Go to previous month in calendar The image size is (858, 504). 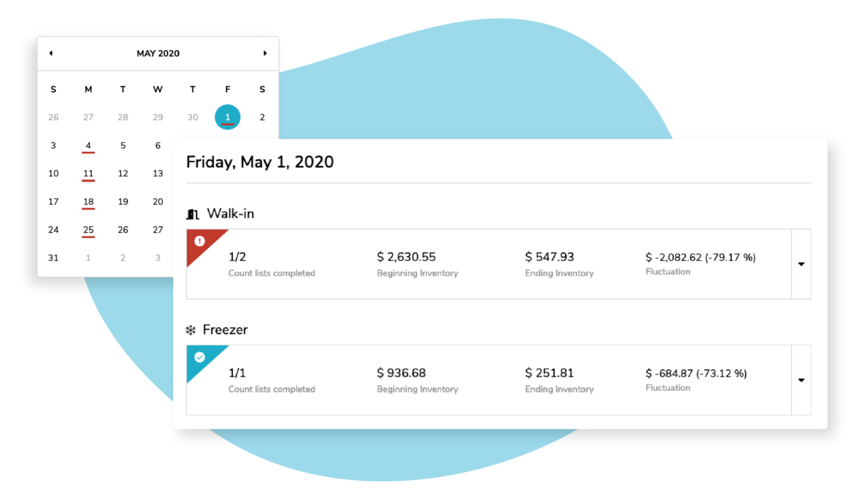[51, 53]
